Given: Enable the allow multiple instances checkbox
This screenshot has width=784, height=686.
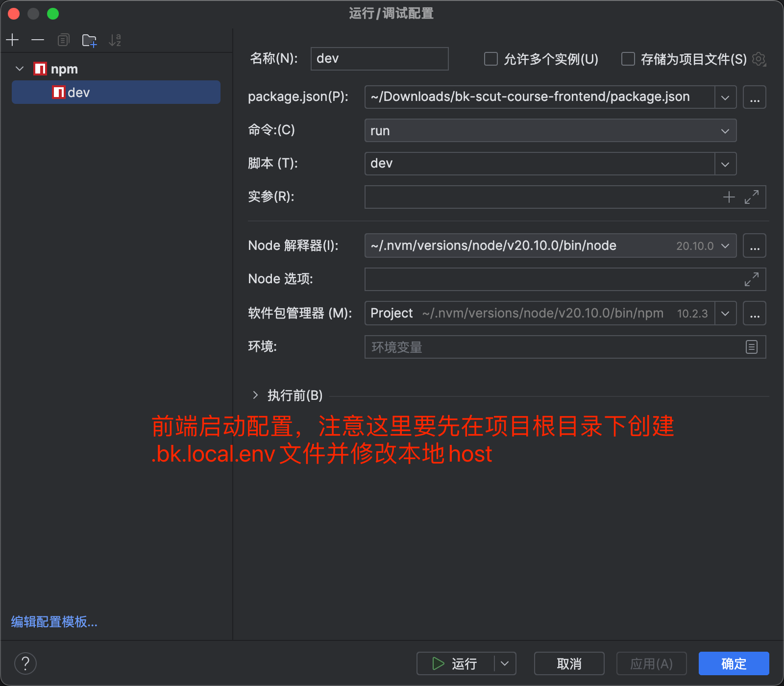Looking at the screenshot, I should pos(490,59).
